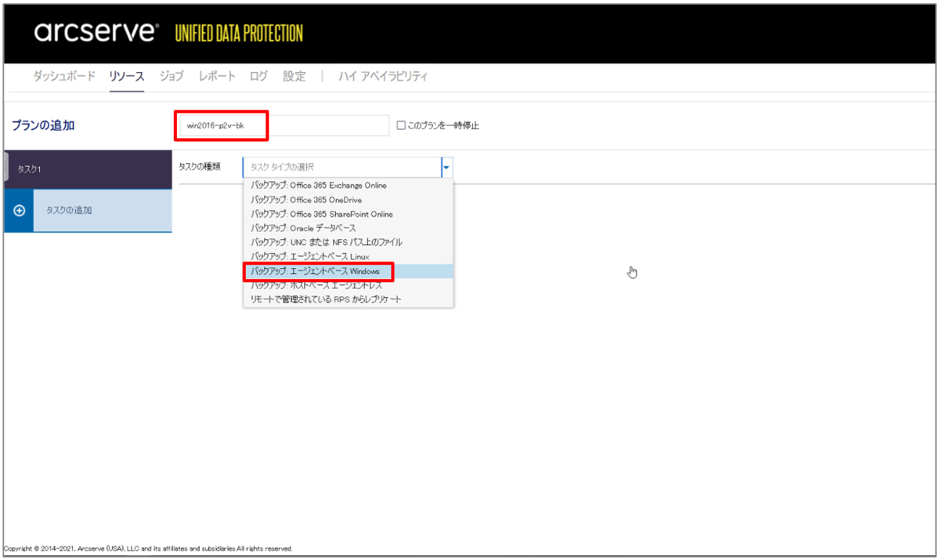940x560 pixels.
Task: Select バックアップ: Office 365 SharePoint Online option
Action: (348, 214)
